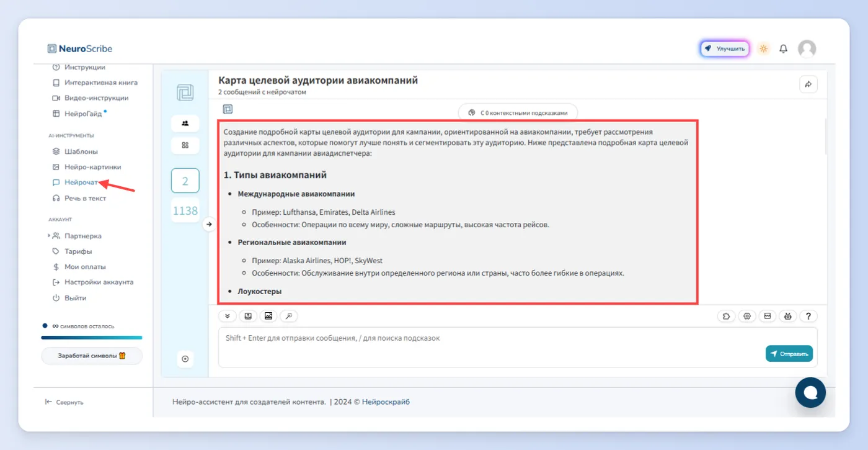This screenshot has width=868, height=450.
Task: Expand the chat side panel arrow
Action: [209, 224]
